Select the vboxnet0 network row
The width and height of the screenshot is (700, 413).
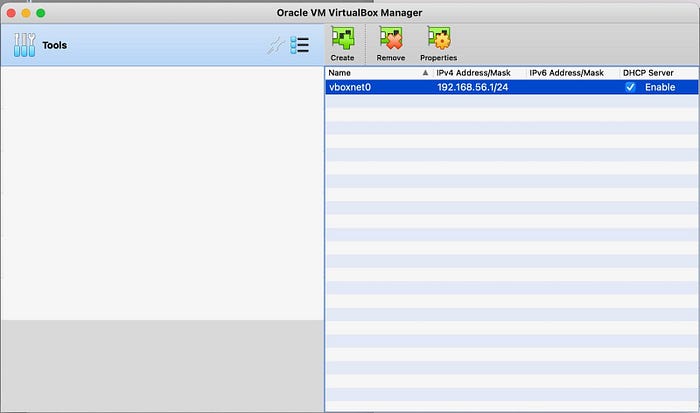[x=512, y=87]
